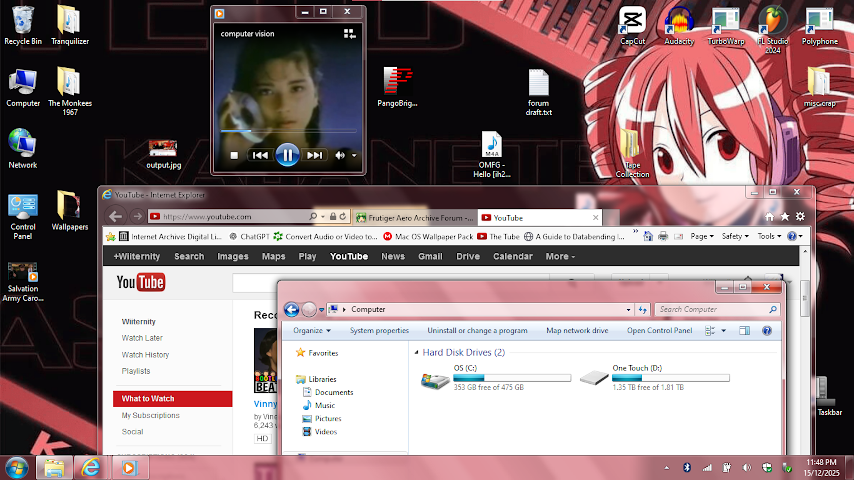Stop the video in Media Player
The width and height of the screenshot is (854, 480).
click(x=234, y=155)
